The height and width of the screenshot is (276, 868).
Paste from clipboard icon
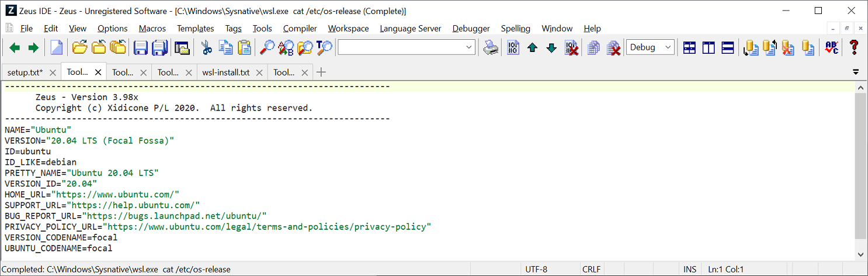pyautogui.click(x=244, y=48)
